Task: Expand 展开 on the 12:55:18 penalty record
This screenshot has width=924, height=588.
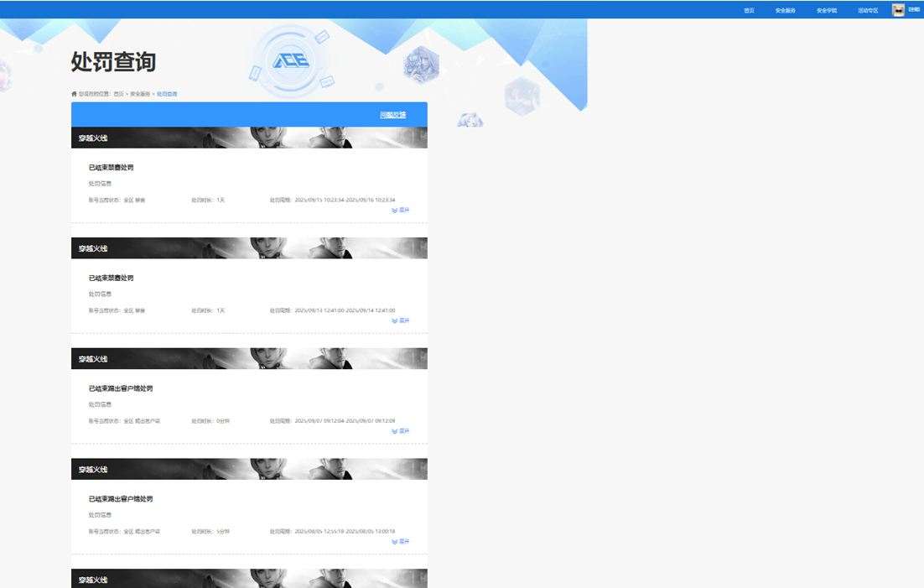Action: tap(401, 541)
